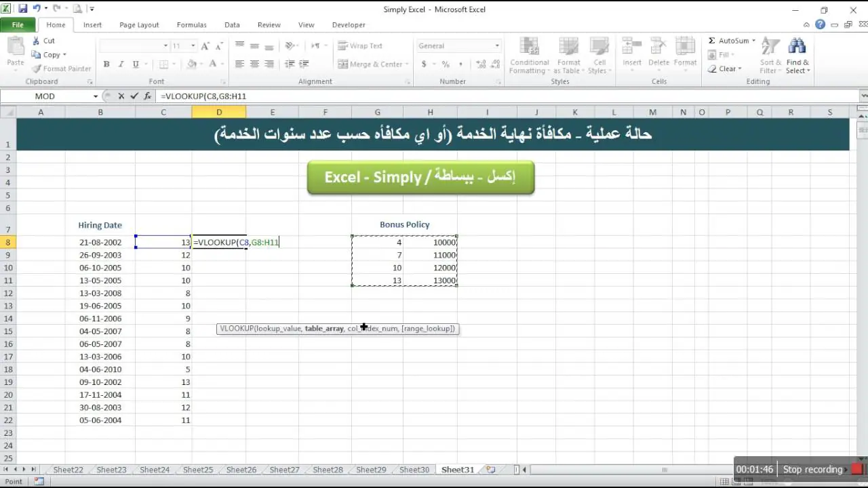868x488 pixels.
Task: Click the Help question mark icon
Action: coord(821,24)
